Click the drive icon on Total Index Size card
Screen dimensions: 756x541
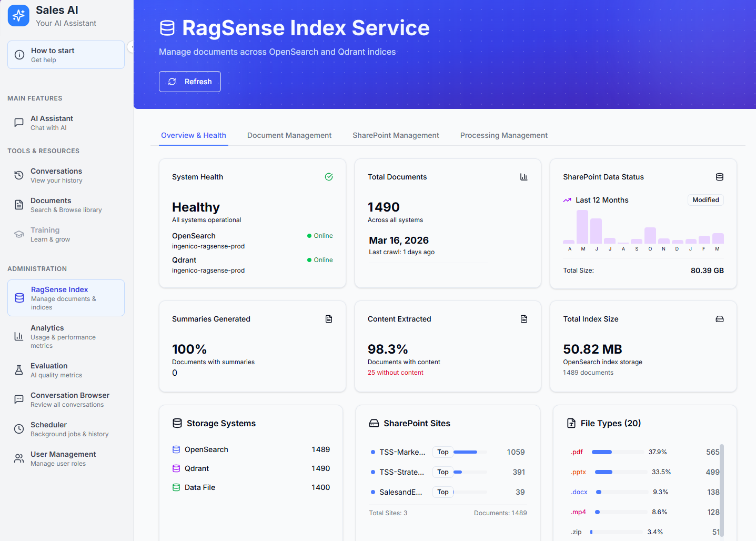click(x=720, y=319)
